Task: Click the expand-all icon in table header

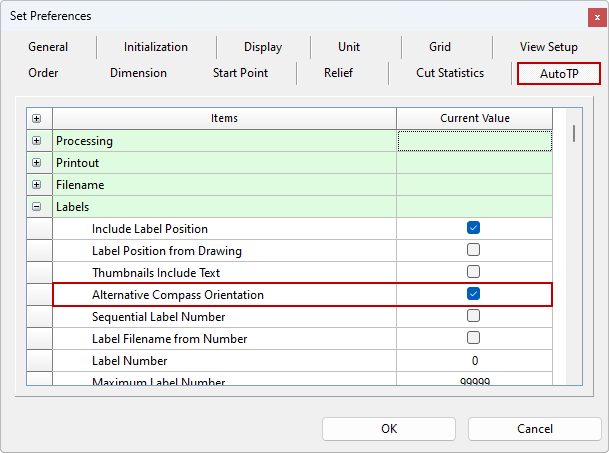Action: click(37, 119)
